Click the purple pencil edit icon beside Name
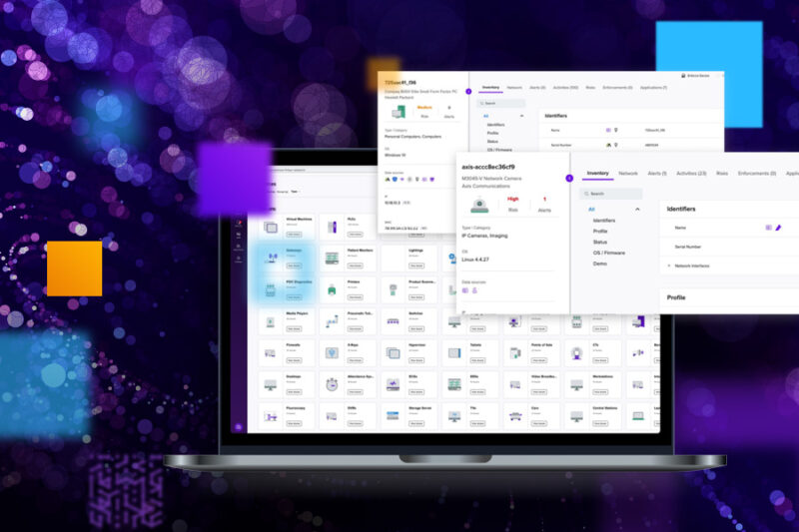Viewport: 799px width, 532px height. 778,228
